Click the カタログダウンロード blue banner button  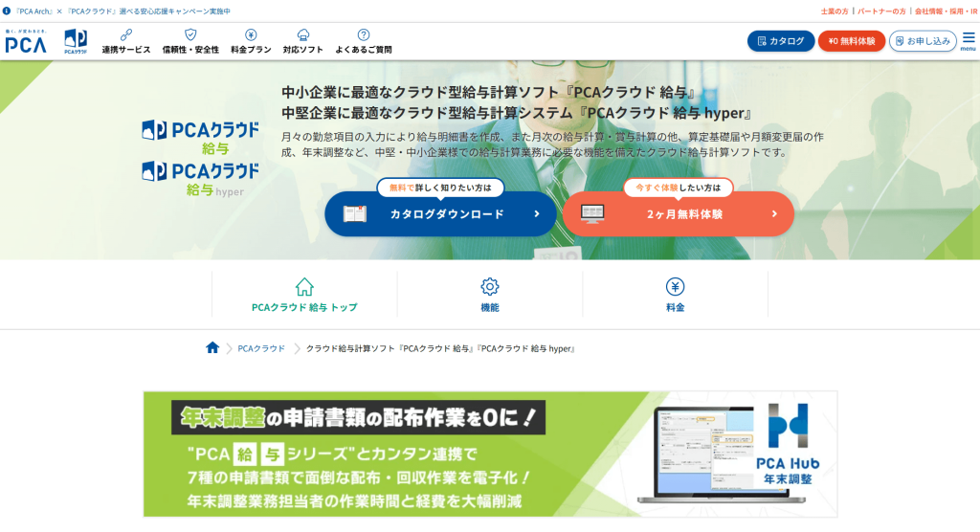point(440,213)
